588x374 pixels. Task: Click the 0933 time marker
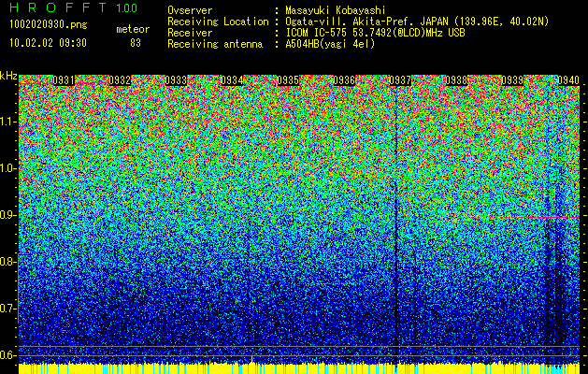point(176,80)
